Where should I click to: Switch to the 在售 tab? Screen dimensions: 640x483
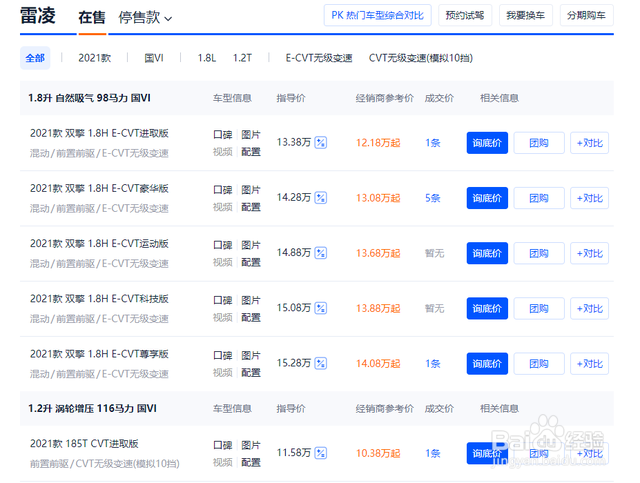(x=92, y=18)
